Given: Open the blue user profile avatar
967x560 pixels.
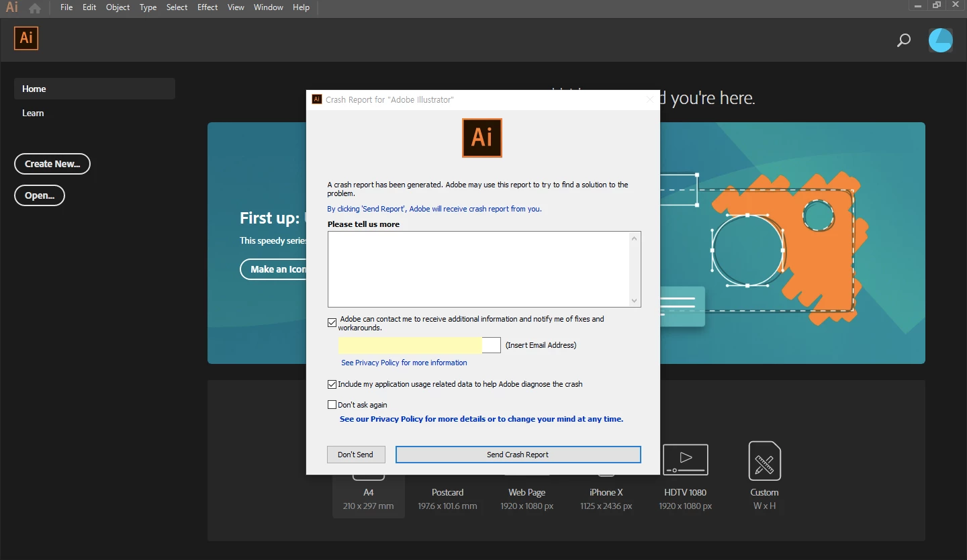Looking at the screenshot, I should click(940, 40).
